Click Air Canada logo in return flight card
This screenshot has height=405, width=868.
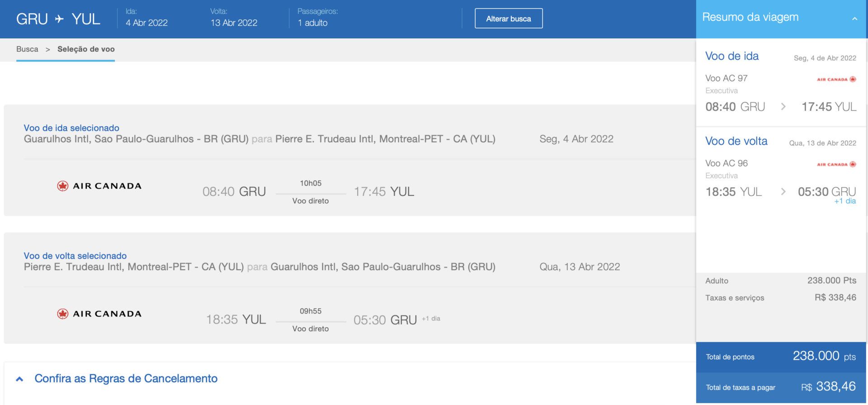pyautogui.click(x=99, y=314)
